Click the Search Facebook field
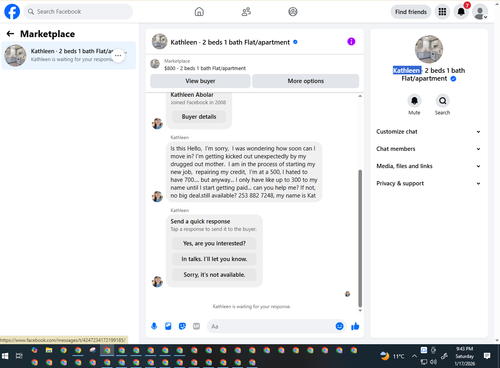 pyautogui.click(x=78, y=12)
